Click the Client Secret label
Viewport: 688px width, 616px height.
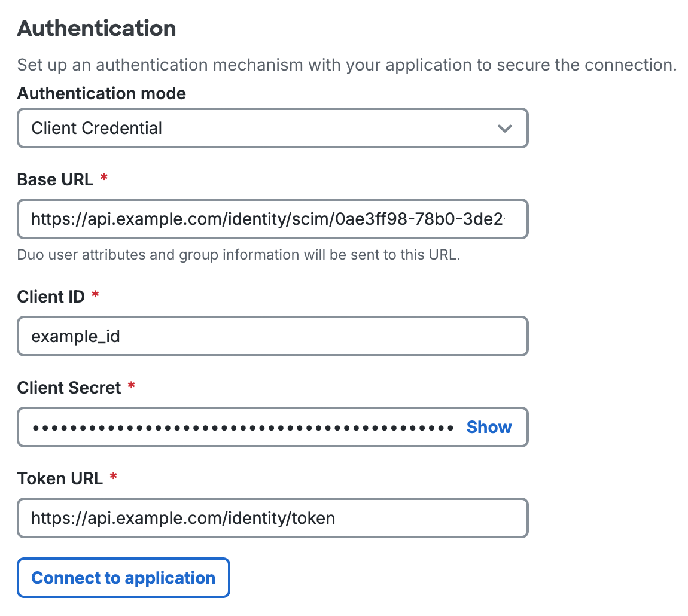click(69, 388)
